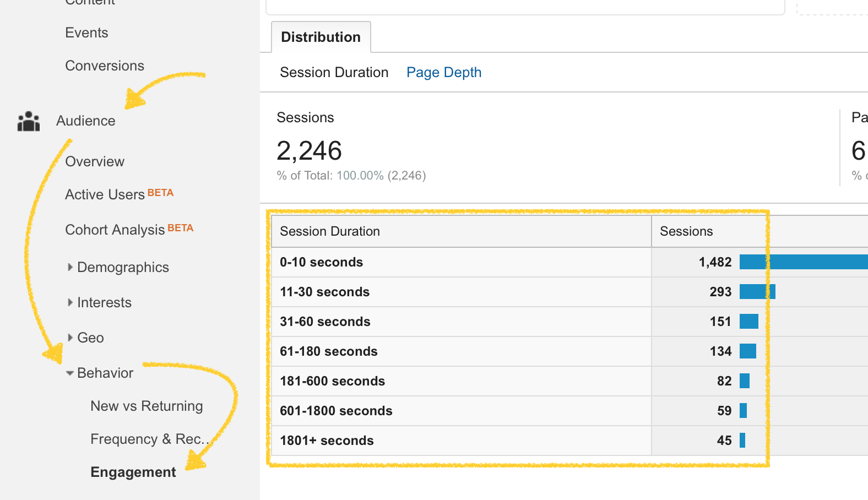Viewport: 868px width, 500px height.
Task: Open the Events menu item
Action: coord(86,32)
